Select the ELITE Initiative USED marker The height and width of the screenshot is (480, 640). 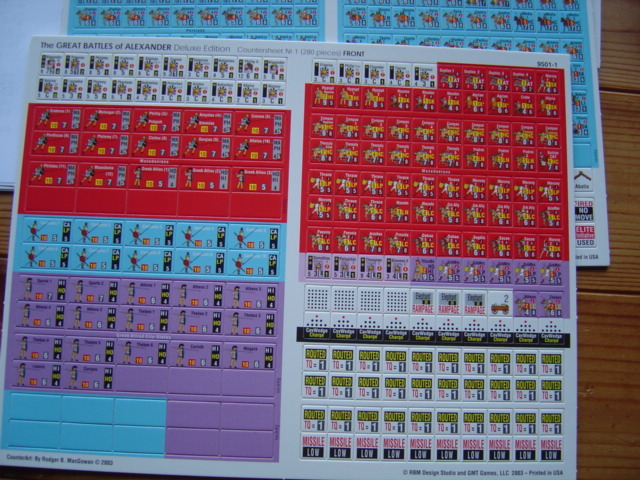pyautogui.click(x=584, y=236)
